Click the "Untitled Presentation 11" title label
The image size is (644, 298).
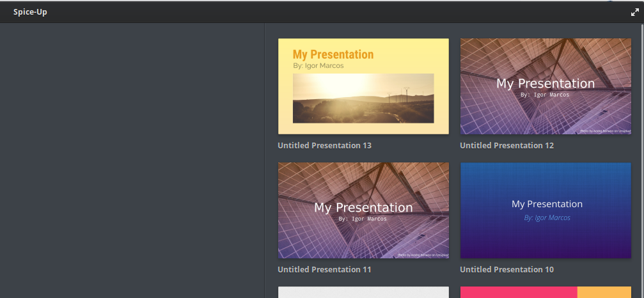coord(324,269)
